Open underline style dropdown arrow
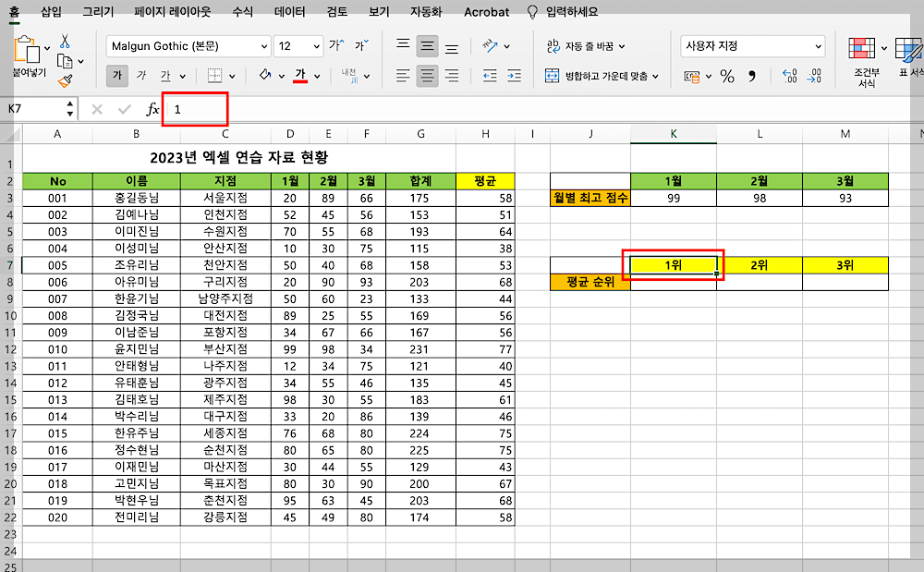 (x=183, y=76)
